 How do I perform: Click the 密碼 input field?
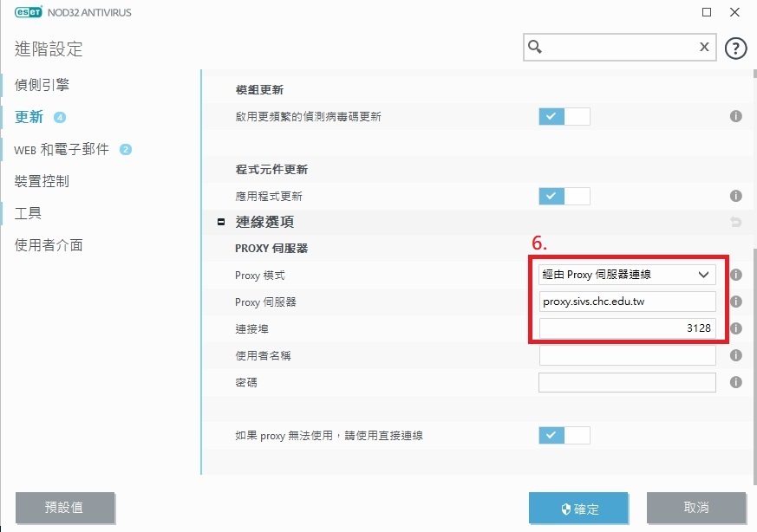pyautogui.click(x=627, y=382)
